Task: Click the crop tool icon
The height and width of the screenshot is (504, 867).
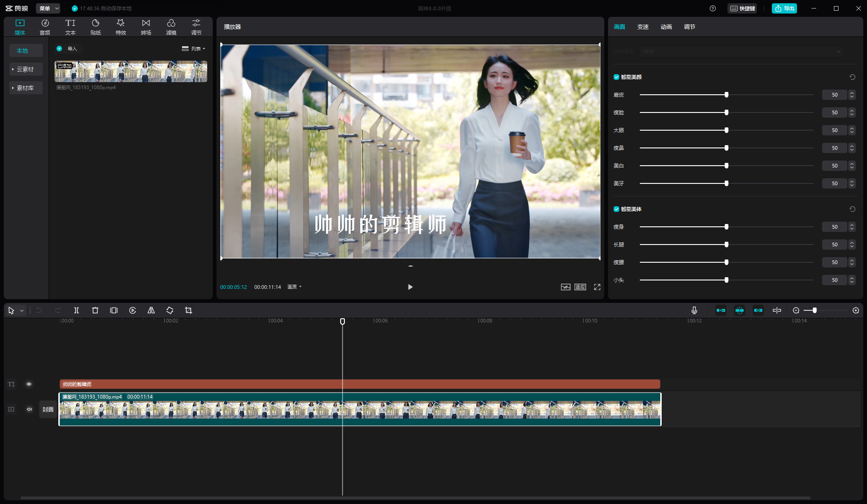Action: click(x=189, y=310)
